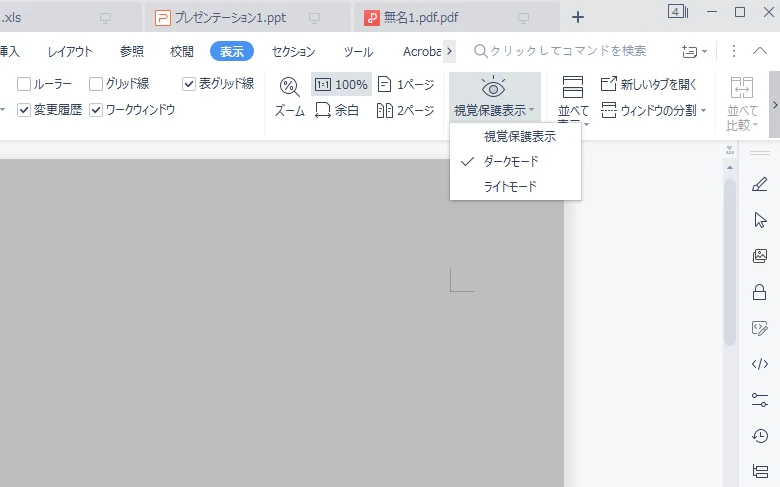Click the eye protection (視覚保護表示) icon

[x=493, y=88]
